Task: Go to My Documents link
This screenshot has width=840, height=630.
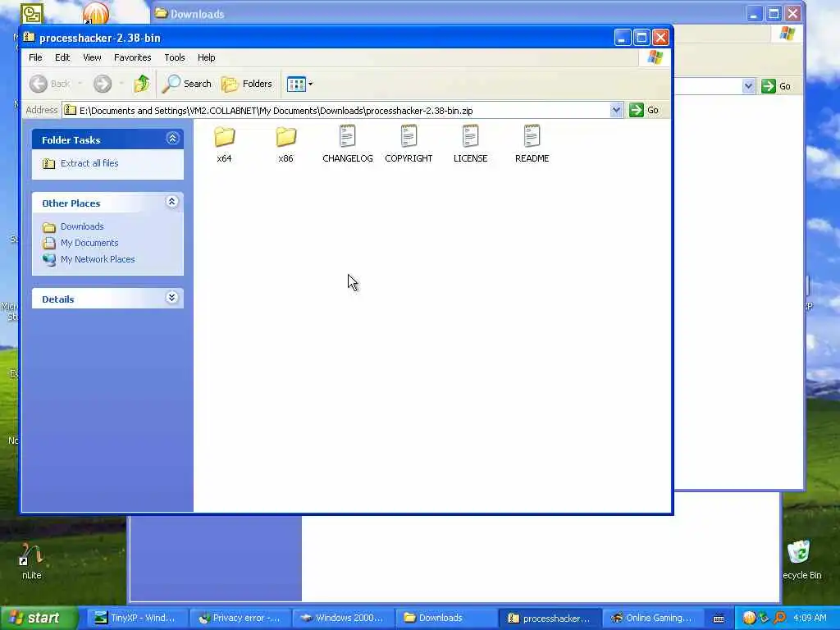Action: [x=89, y=243]
